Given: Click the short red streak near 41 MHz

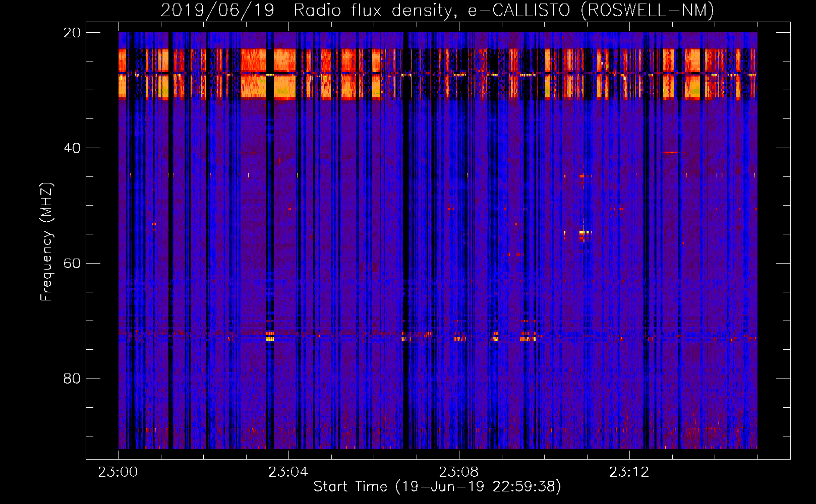Looking at the screenshot, I should (x=671, y=152).
